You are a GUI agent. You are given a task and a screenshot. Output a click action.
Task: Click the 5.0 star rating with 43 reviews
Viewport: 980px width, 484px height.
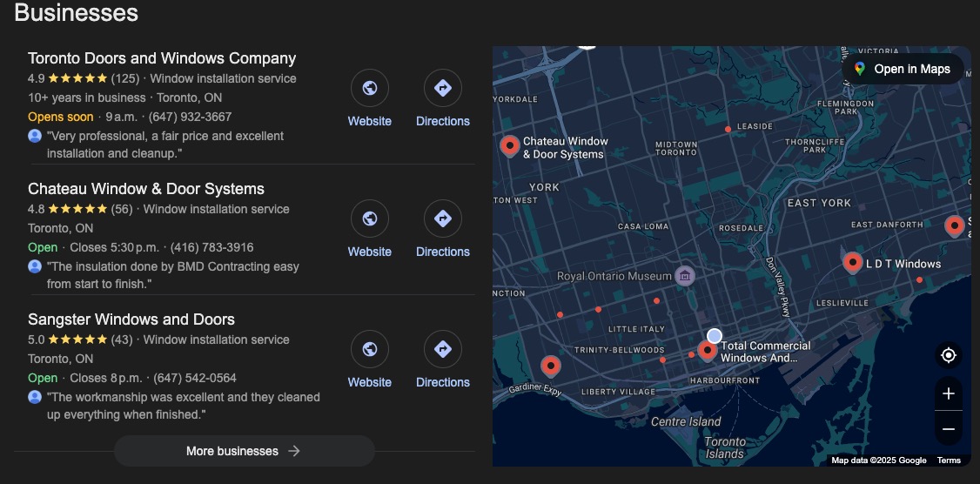(x=80, y=340)
